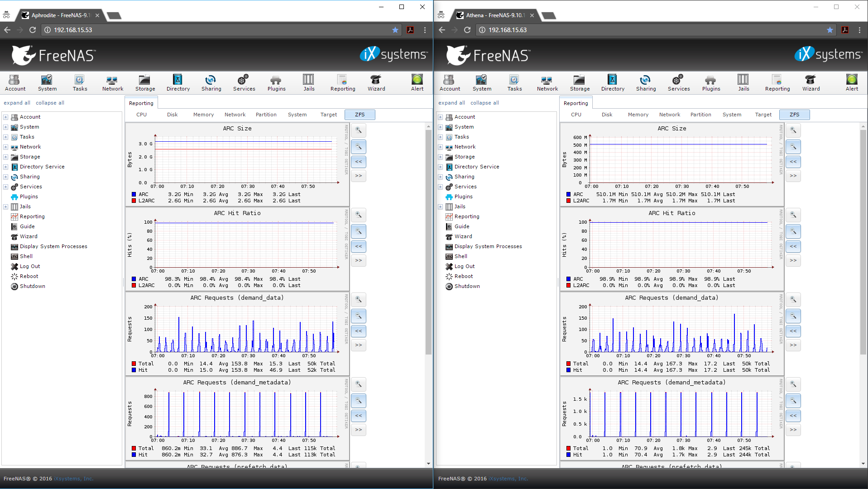Image resolution: width=868 pixels, height=489 pixels.
Task: Switch to the Memory tab in Aphrodite reporting
Action: [203, 115]
